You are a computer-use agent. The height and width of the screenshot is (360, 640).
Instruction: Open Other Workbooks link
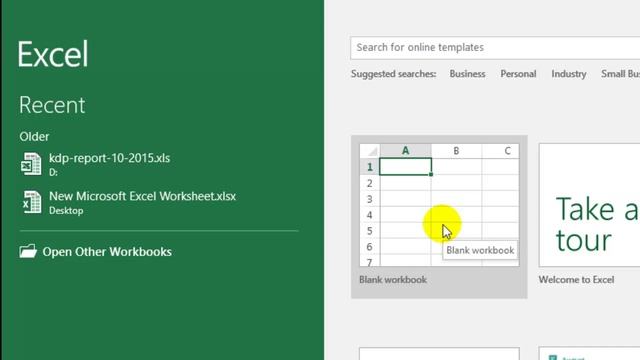click(107, 251)
